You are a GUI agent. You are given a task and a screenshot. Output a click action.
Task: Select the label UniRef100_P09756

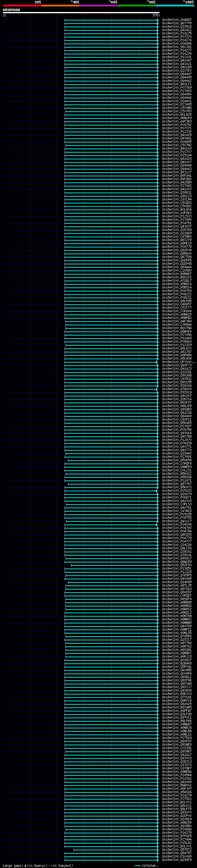(x=177, y=430)
